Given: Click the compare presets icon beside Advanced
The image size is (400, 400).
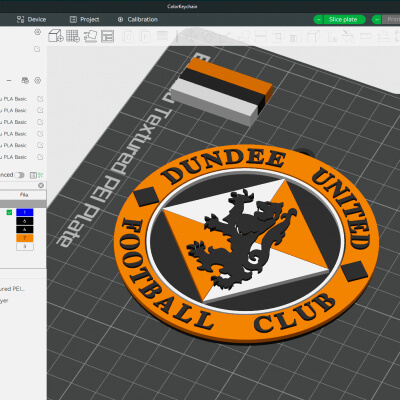Looking at the screenshot, I should tap(33, 175).
